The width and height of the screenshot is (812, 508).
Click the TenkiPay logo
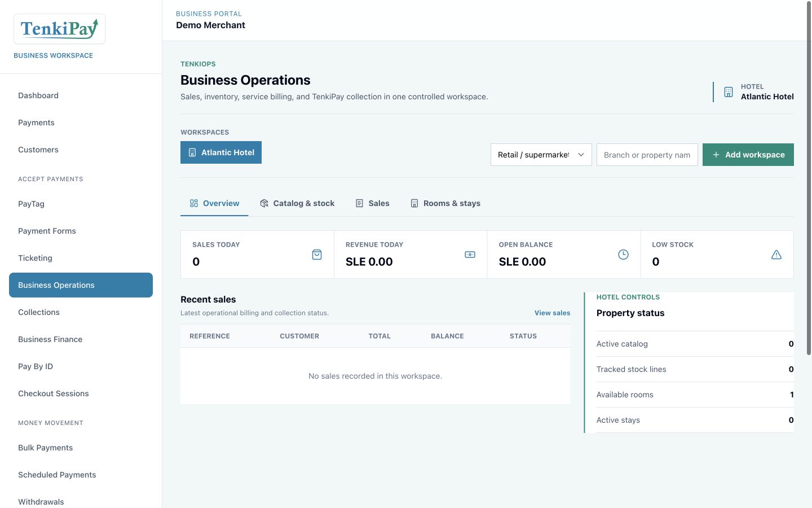[x=59, y=29]
